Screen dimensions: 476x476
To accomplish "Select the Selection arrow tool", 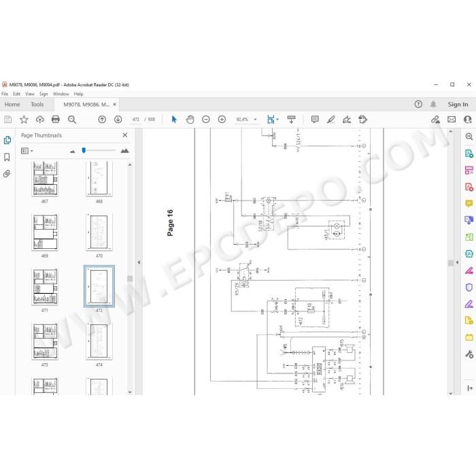I will pyautogui.click(x=174, y=120).
